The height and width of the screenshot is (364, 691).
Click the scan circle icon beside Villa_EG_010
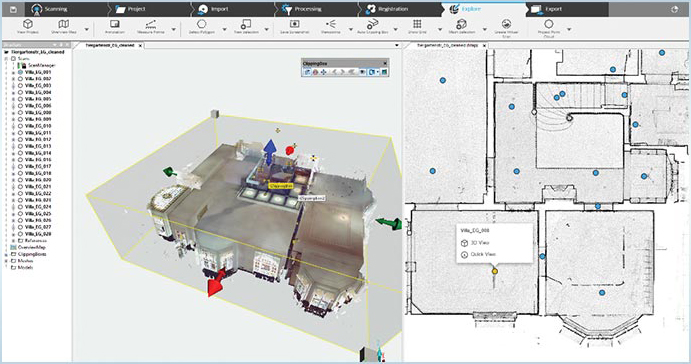[20, 126]
